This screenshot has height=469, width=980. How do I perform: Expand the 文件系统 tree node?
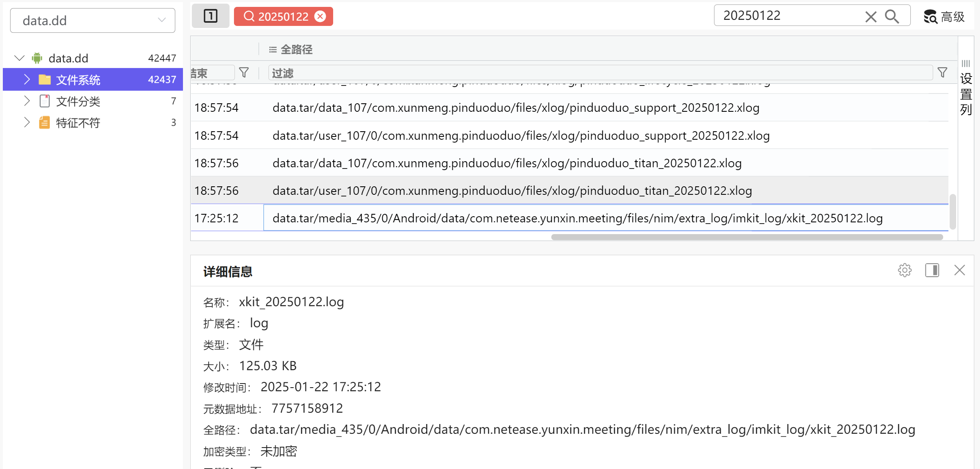(27, 79)
